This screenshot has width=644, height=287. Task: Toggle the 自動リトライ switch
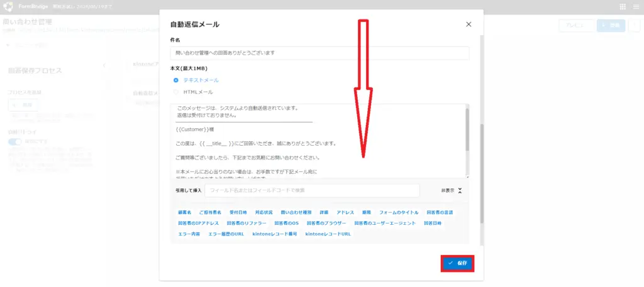click(x=14, y=142)
